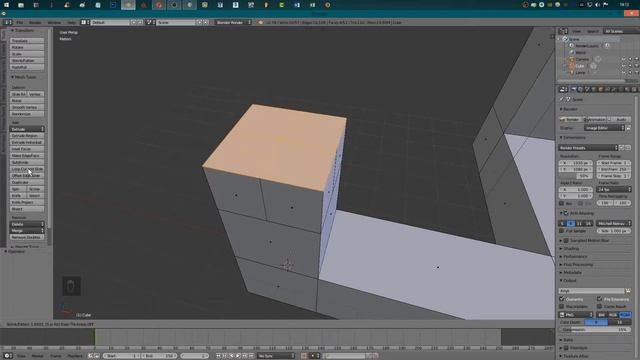Click the Translate button in Transform panel
The height and width of the screenshot is (360, 640).
point(27,41)
